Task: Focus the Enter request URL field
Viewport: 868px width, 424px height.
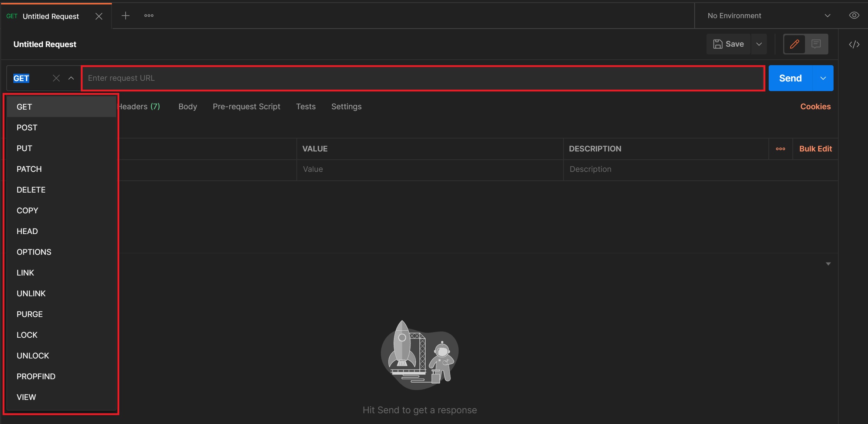Action: [422, 78]
